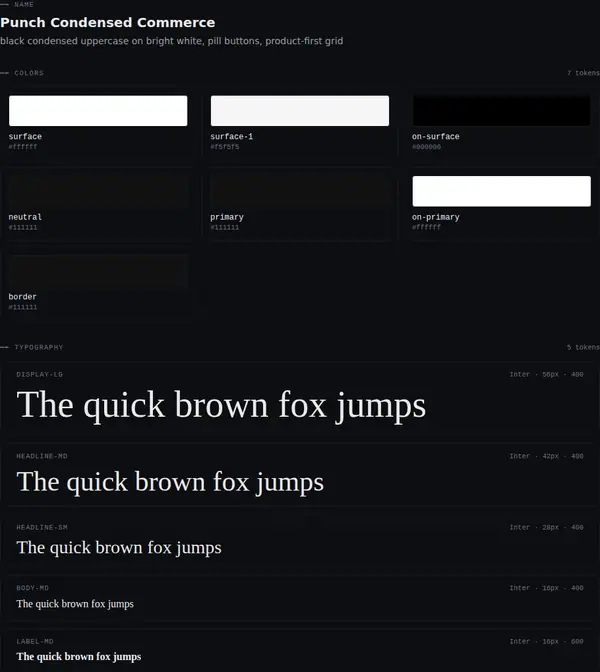Screen dimensions: 600x672
Task: Click the #000000 hex value
Action: [426, 147]
